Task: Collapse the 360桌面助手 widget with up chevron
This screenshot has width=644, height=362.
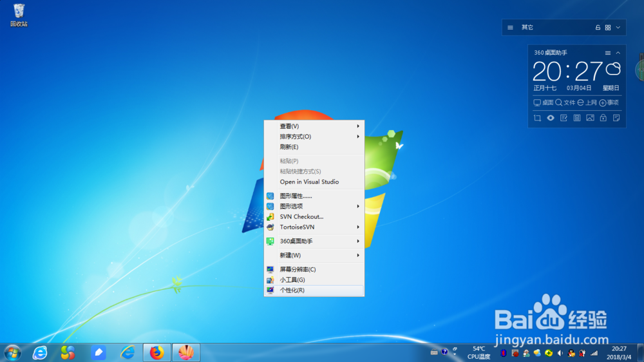Action: [x=618, y=53]
